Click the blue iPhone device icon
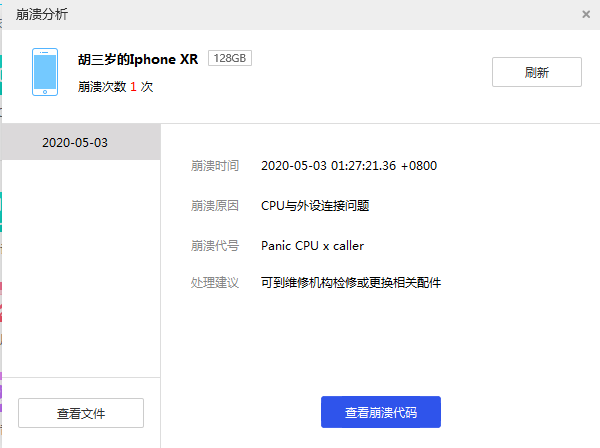 (44, 72)
